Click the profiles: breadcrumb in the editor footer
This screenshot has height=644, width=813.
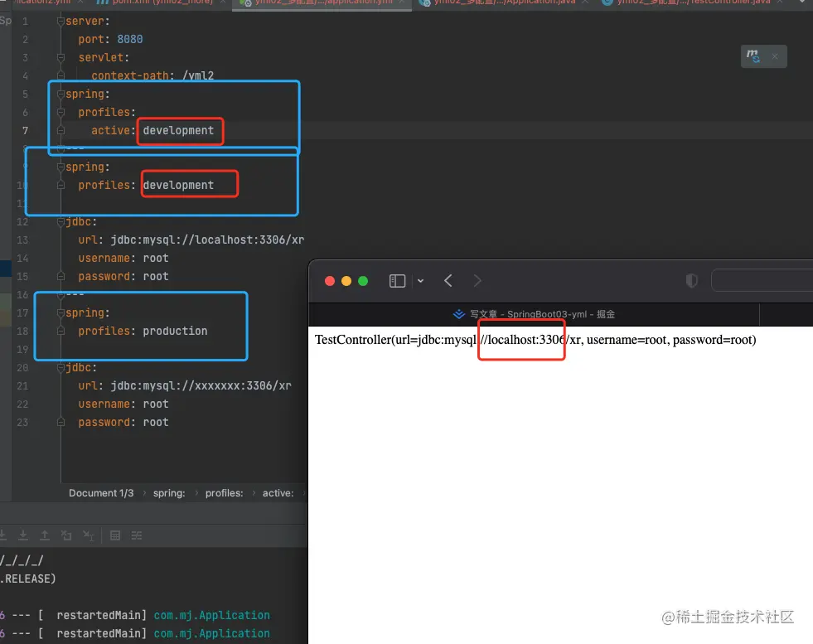tap(224, 493)
